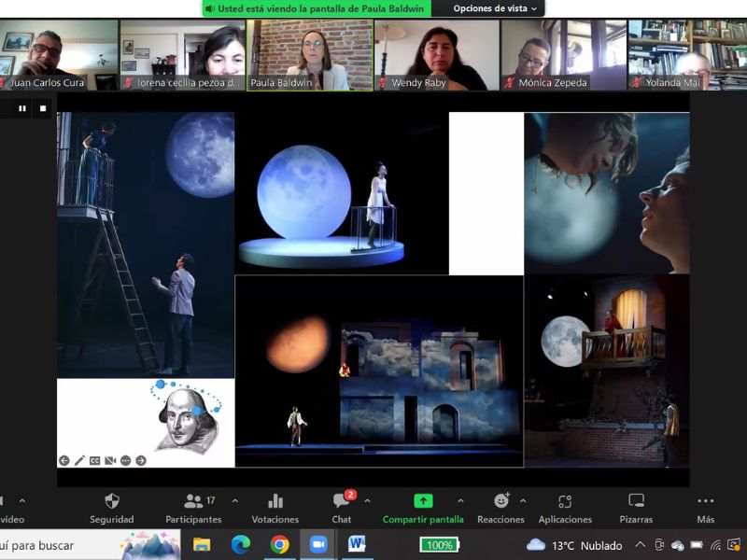Show hidden system tray icons
747x560 pixels.
tap(641, 545)
